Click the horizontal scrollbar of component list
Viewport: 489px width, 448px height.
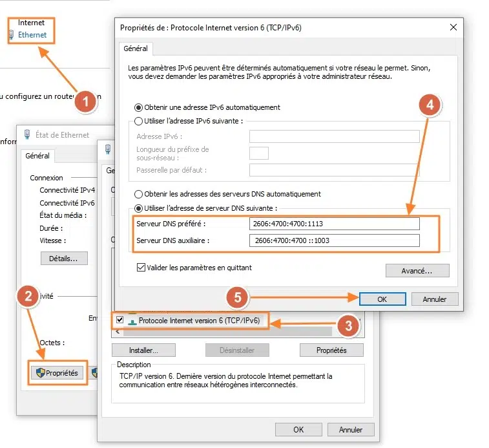tap(227, 332)
